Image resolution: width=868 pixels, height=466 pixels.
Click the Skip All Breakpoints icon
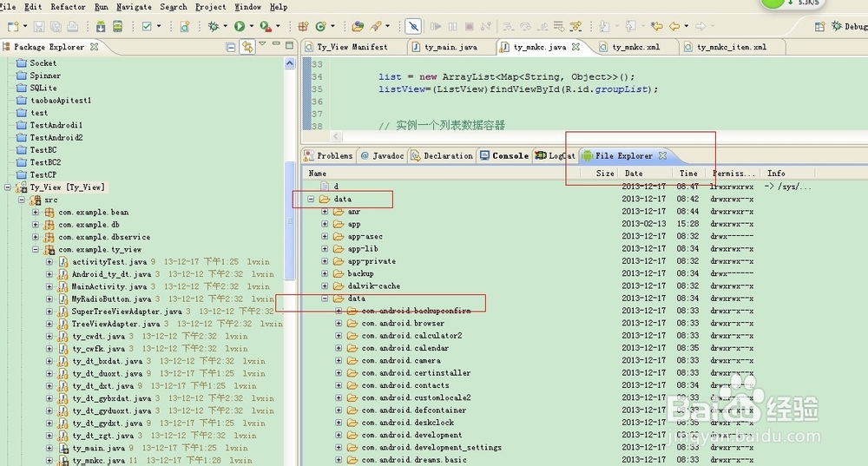point(414,27)
